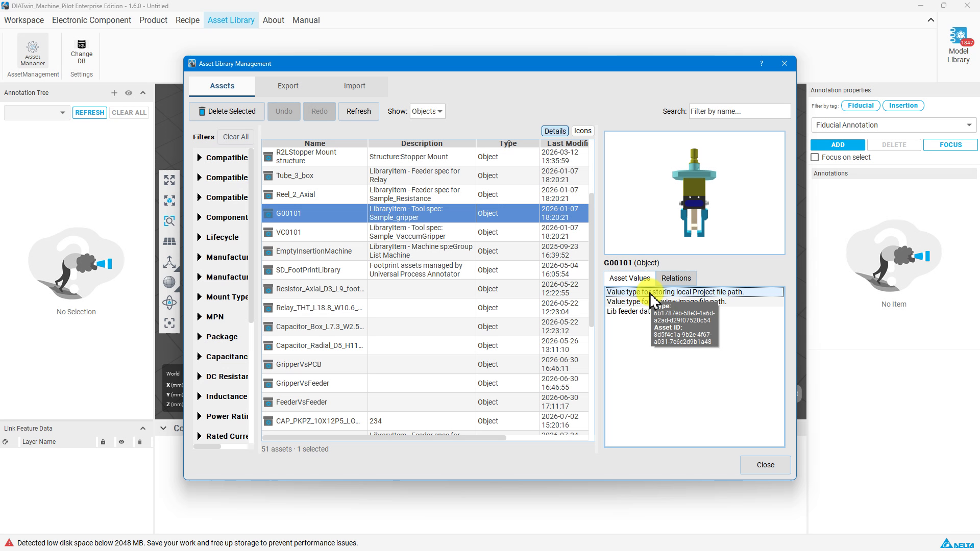This screenshot has width=980, height=551.
Task: Click the palette icon in Link Feature Data
Action: click(5, 442)
